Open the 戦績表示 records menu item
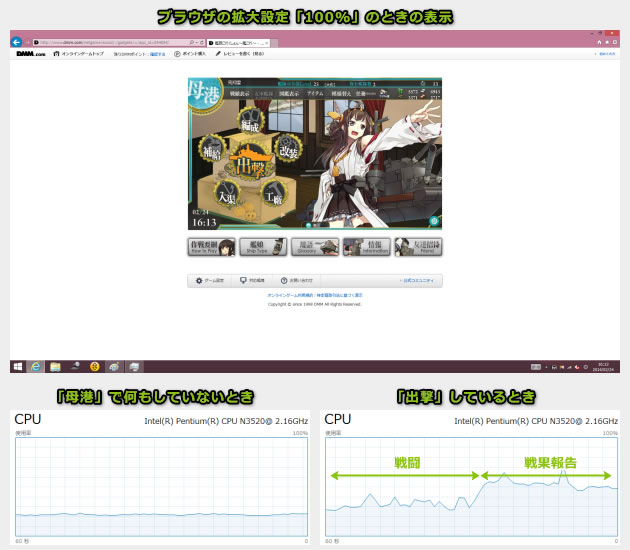The image size is (630, 550). (x=239, y=94)
